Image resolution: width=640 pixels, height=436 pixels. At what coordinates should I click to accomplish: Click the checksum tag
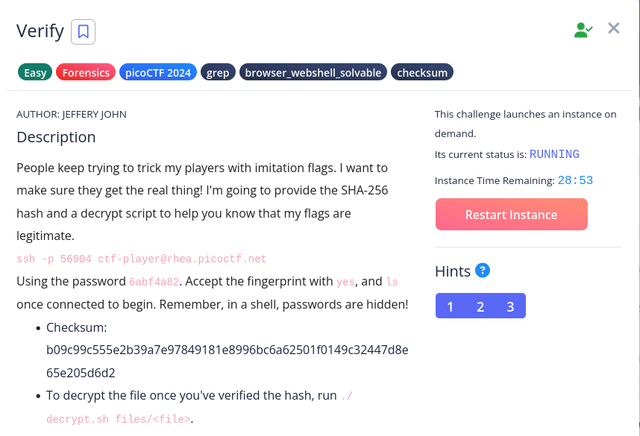(x=422, y=72)
